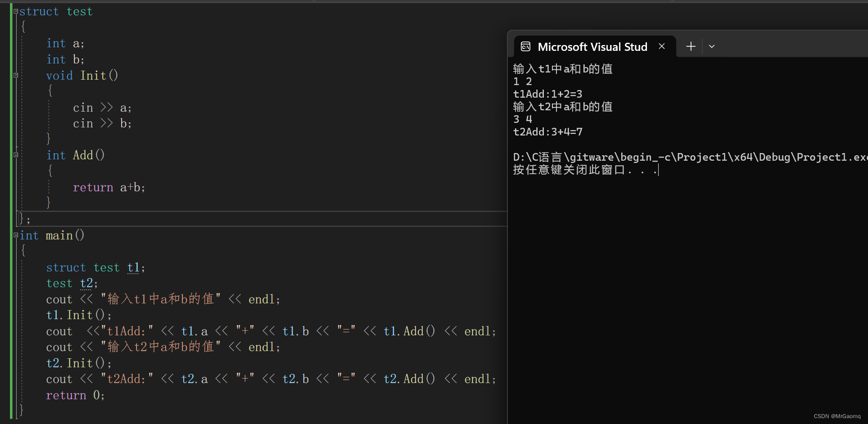This screenshot has width=868, height=424.
Task: Click console input line '3 4'
Action: tap(523, 119)
